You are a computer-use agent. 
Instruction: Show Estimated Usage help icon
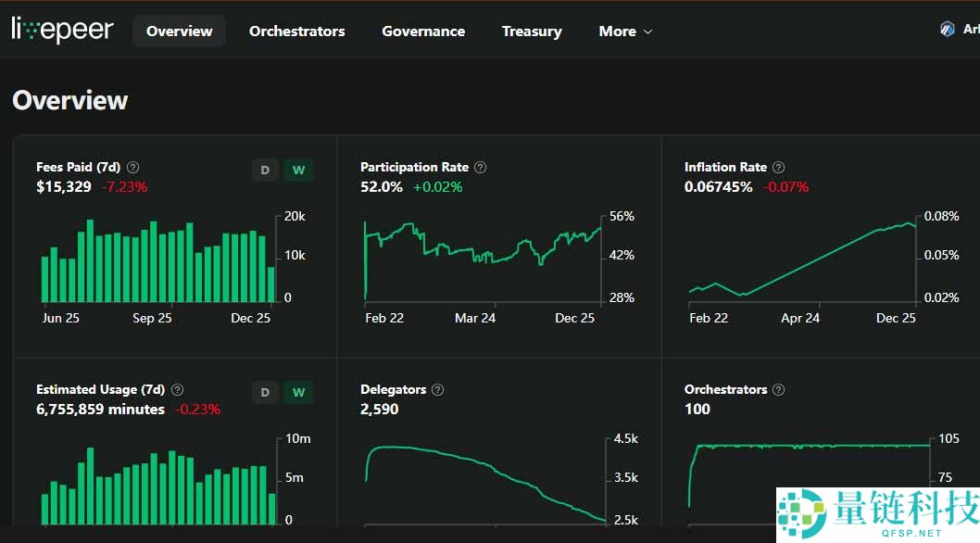coord(178,390)
